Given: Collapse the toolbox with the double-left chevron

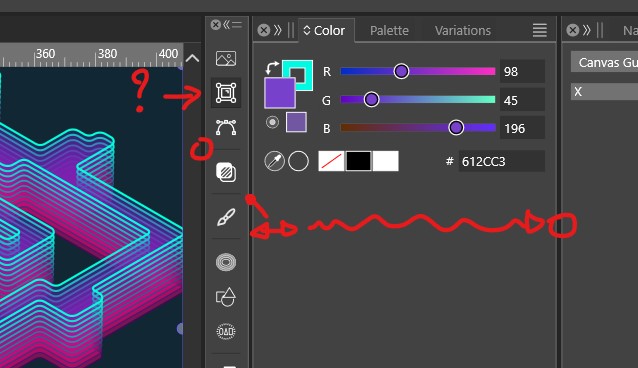Looking at the screenshot, I should pos(227,25).
